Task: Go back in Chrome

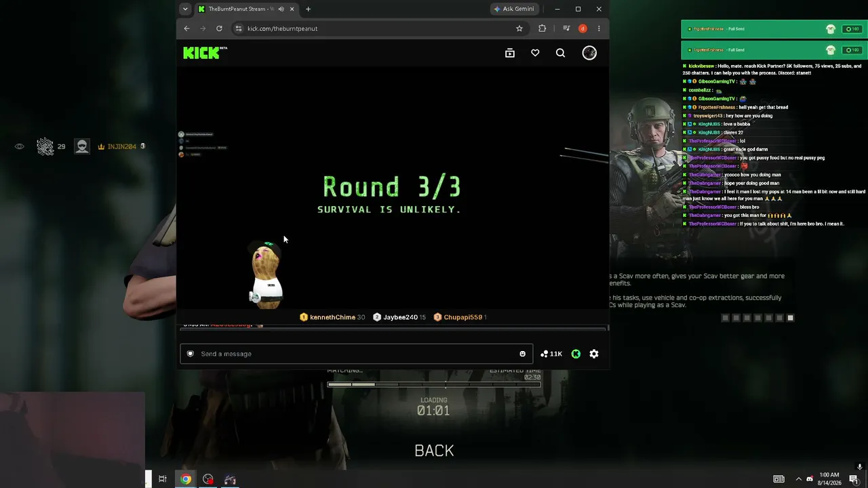Action: click(186, 28)
